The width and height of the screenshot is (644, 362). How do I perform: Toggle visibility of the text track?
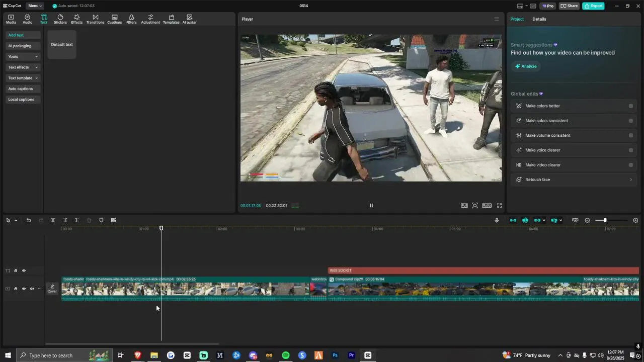tap(24, 270)
